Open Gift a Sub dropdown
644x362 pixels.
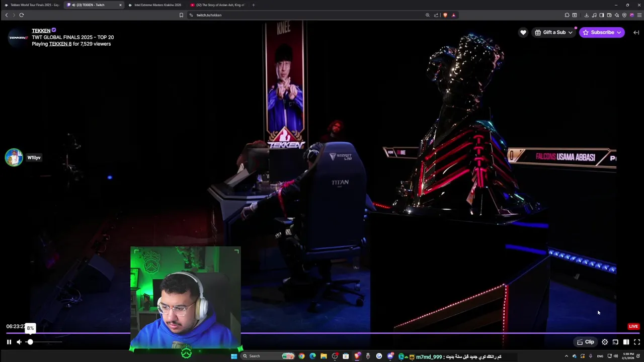[553, 32]
